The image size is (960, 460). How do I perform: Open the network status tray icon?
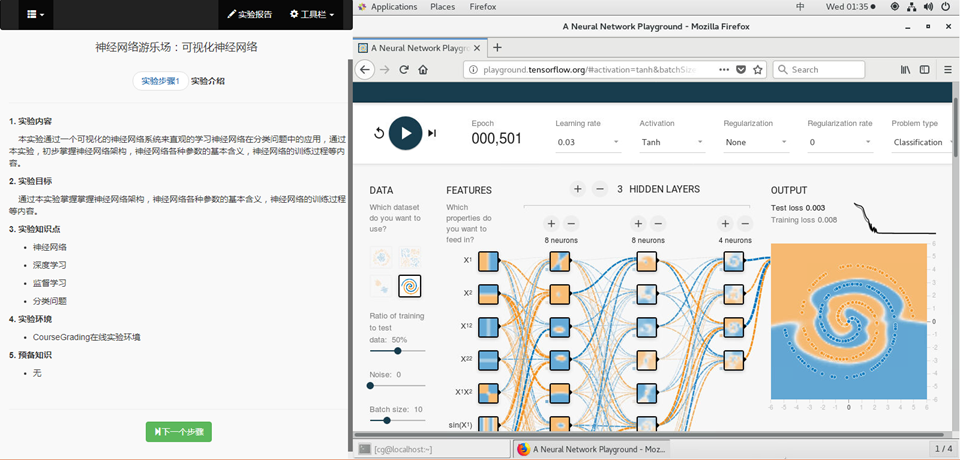click(912, 7)
